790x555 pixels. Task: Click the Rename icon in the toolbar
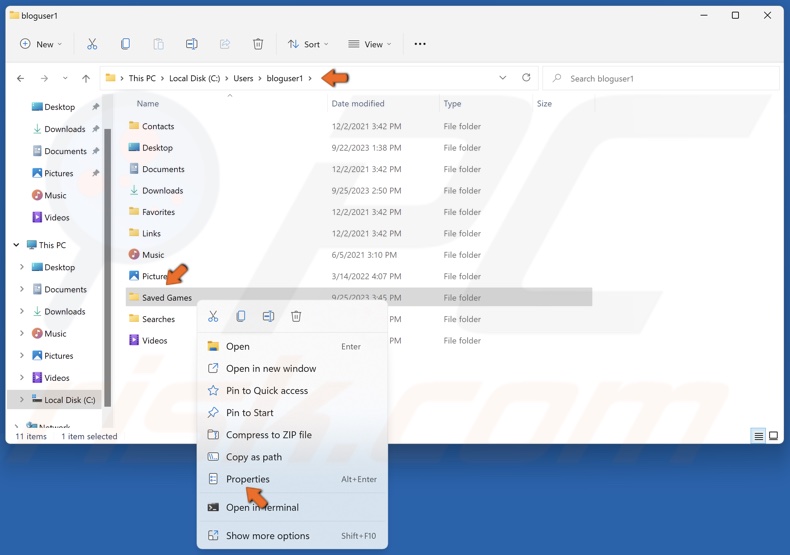tap(191, 44)
